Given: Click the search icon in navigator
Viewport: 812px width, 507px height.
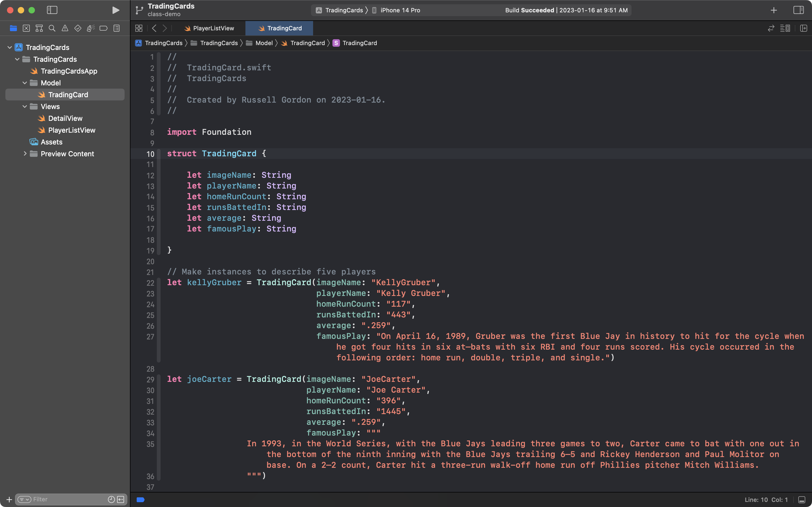Looking at the screenshot, I should (52, 28).
